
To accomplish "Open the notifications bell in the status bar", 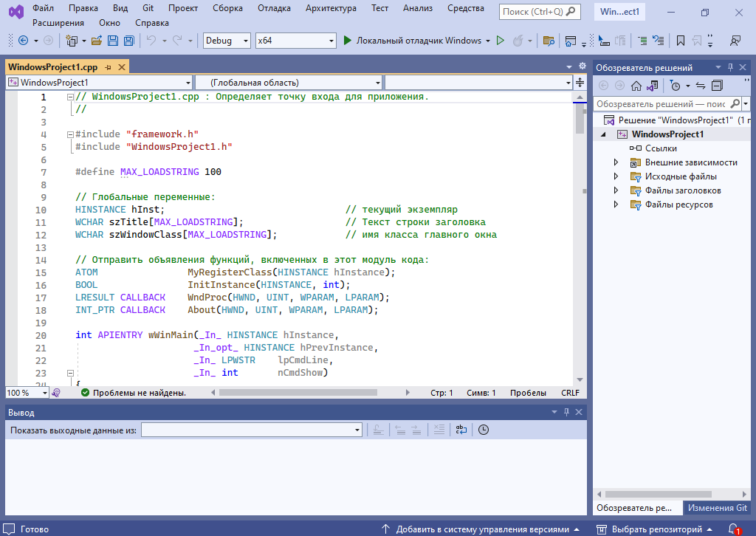I will [x=734, y=529].
